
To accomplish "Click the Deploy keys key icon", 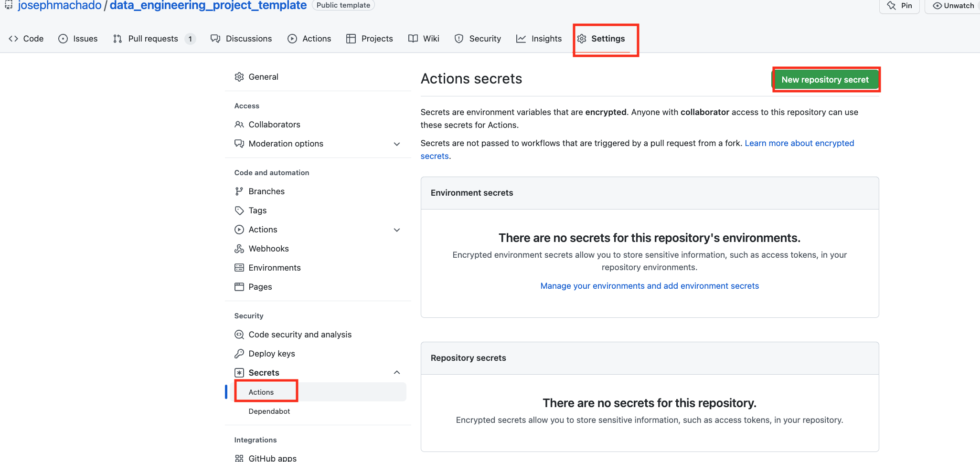I will (x=239, y=354).
